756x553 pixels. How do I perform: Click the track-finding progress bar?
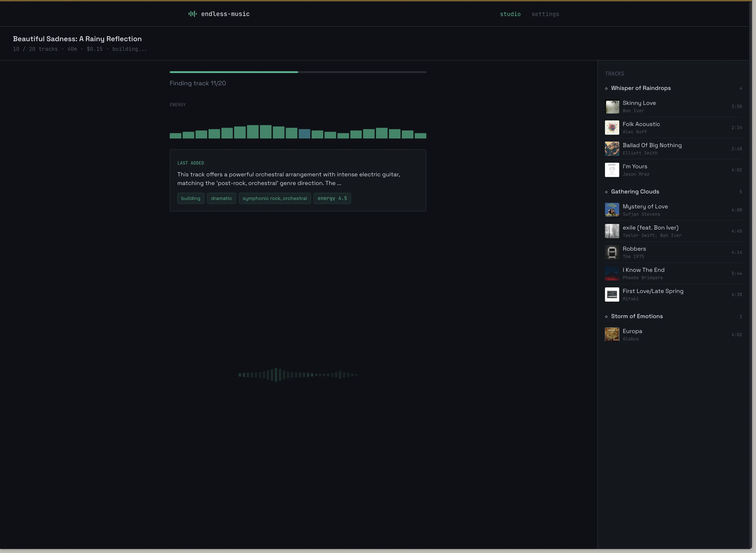click(297, 72)
